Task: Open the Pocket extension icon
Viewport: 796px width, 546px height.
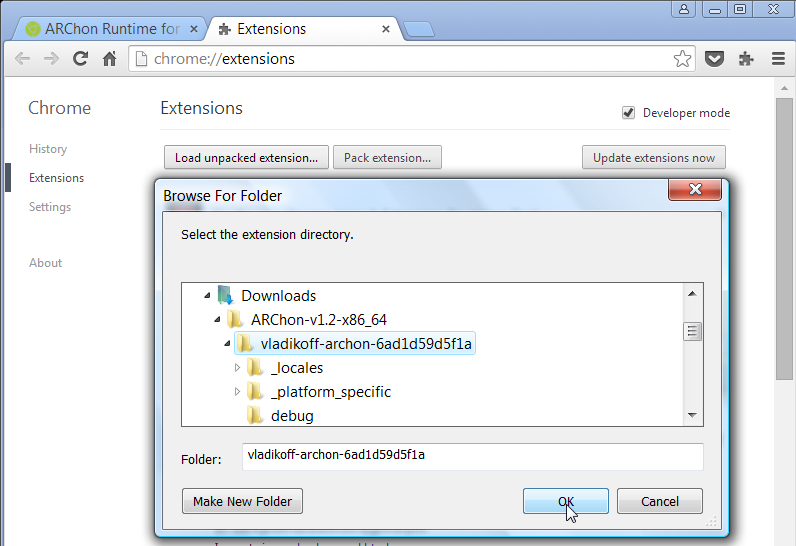Action: [x=714, y=59]
